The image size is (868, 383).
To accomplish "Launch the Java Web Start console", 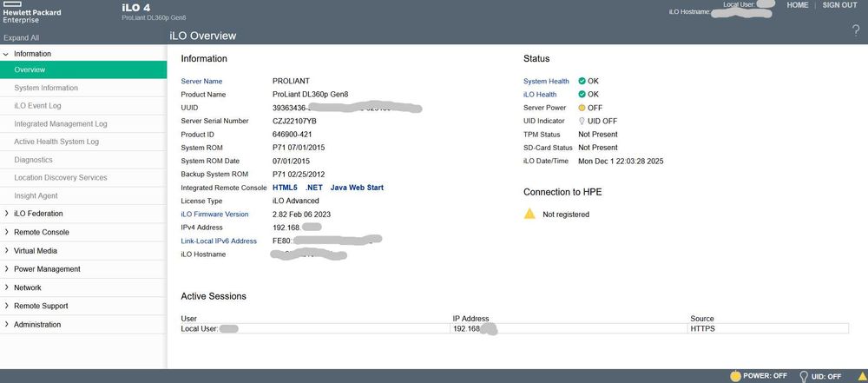I will point(357,188).
